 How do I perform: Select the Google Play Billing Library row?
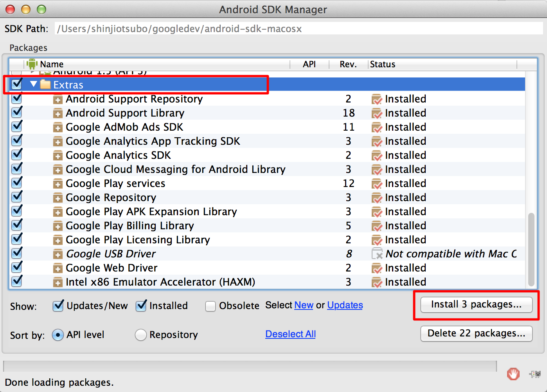(267, 226)
